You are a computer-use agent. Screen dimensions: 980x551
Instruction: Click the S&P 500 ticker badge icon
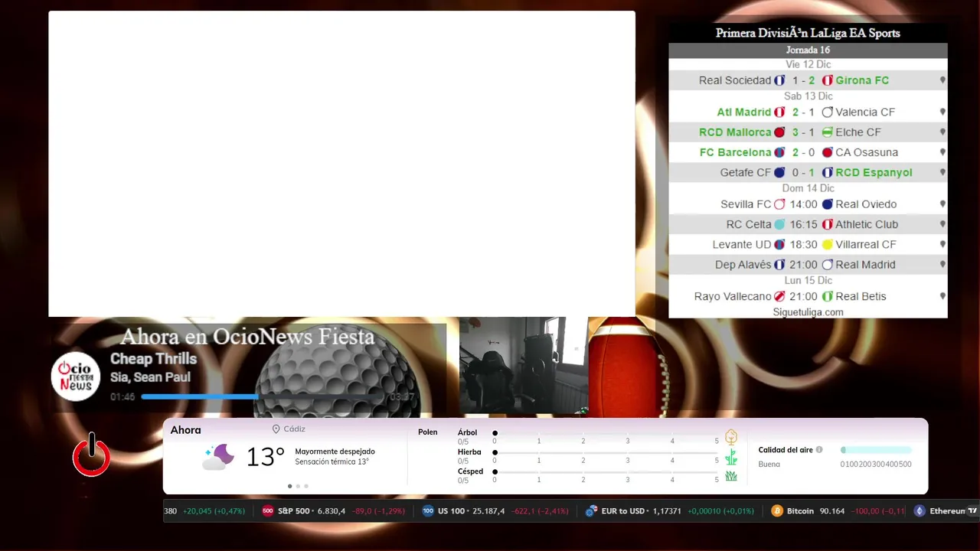click(x=268, y=511)
